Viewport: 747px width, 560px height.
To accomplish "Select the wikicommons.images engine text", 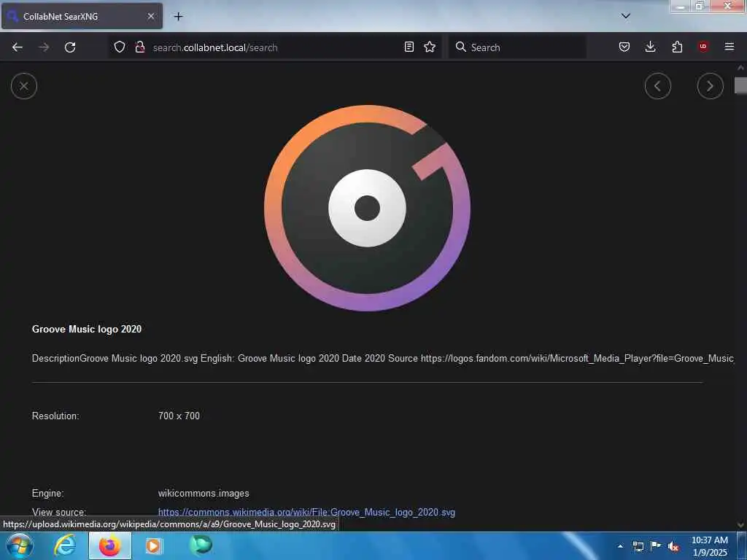I will 204,494.
